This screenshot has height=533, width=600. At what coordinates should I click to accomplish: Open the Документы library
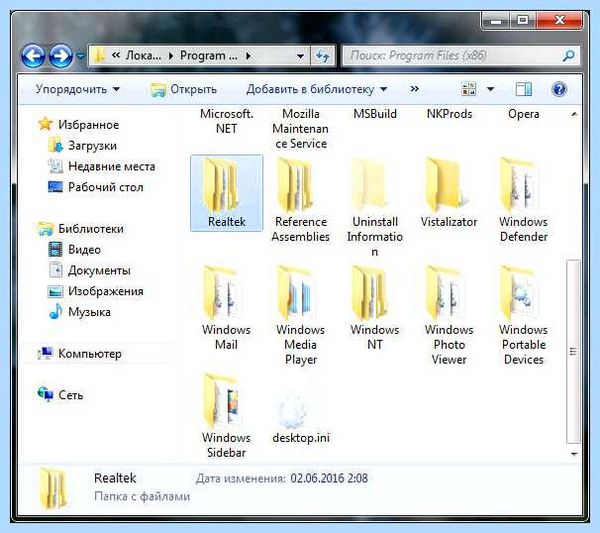(x=90, y=271)
